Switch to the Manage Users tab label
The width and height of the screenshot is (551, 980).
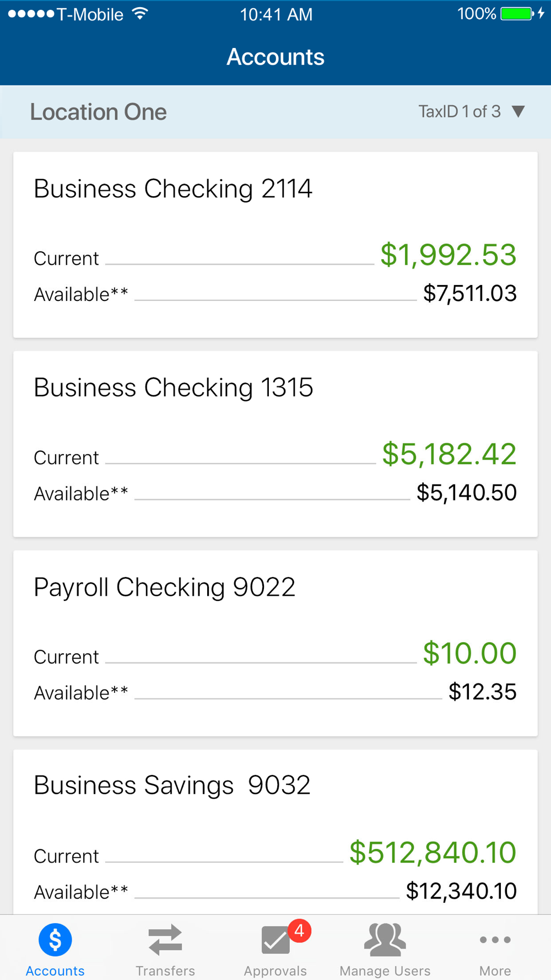385,971
